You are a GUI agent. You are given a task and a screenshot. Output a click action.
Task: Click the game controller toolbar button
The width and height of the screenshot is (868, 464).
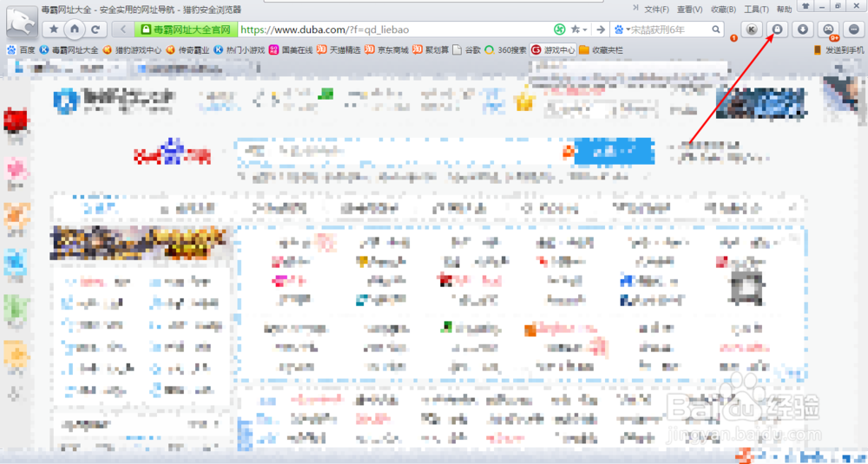tap(828, 29)
